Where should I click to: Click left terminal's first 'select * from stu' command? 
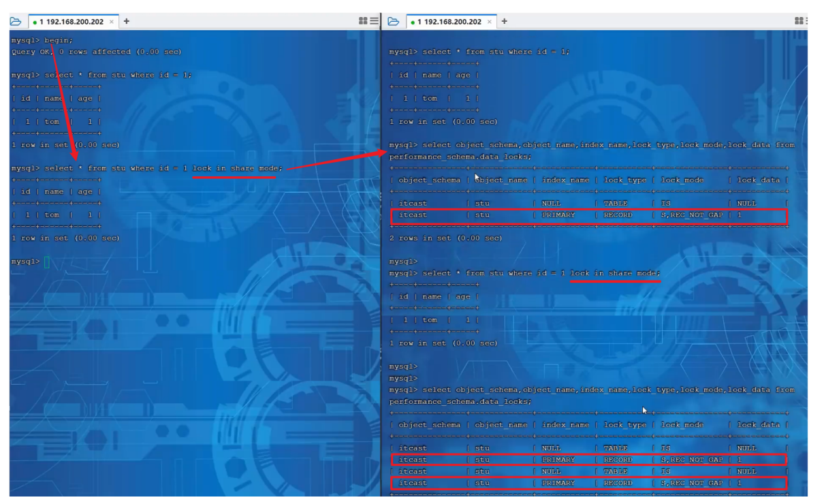pos(101,75)
